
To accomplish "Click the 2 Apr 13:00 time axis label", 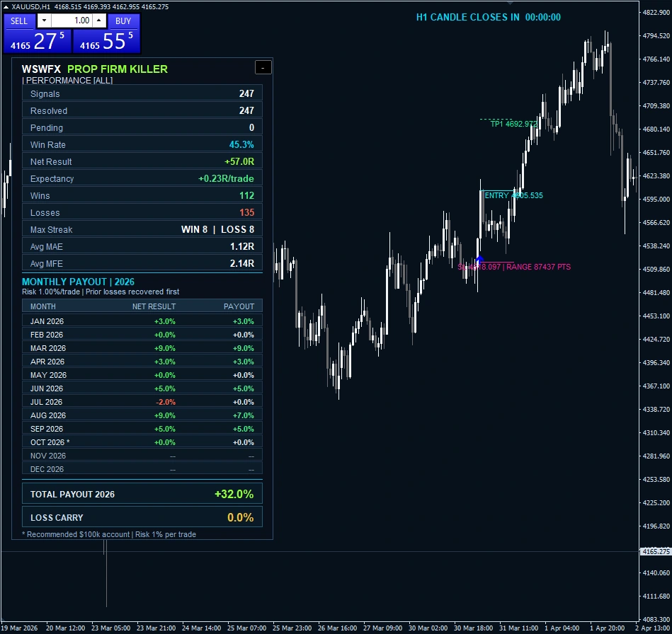I will pyautogui.click(x=653, y=628).
